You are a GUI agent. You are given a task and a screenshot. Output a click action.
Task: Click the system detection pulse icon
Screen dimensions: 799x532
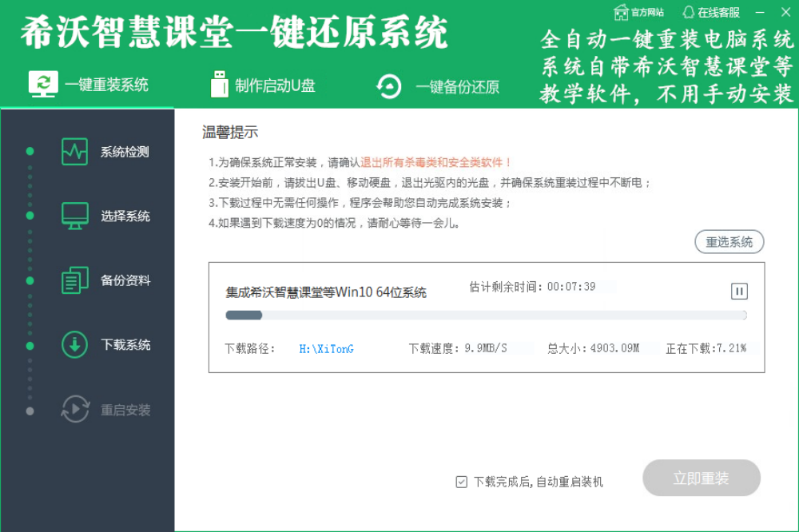[74, 152]
